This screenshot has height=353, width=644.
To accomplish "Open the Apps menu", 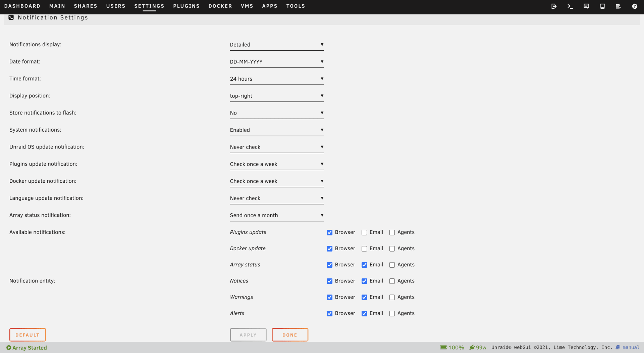I will (x=270, y=6).
